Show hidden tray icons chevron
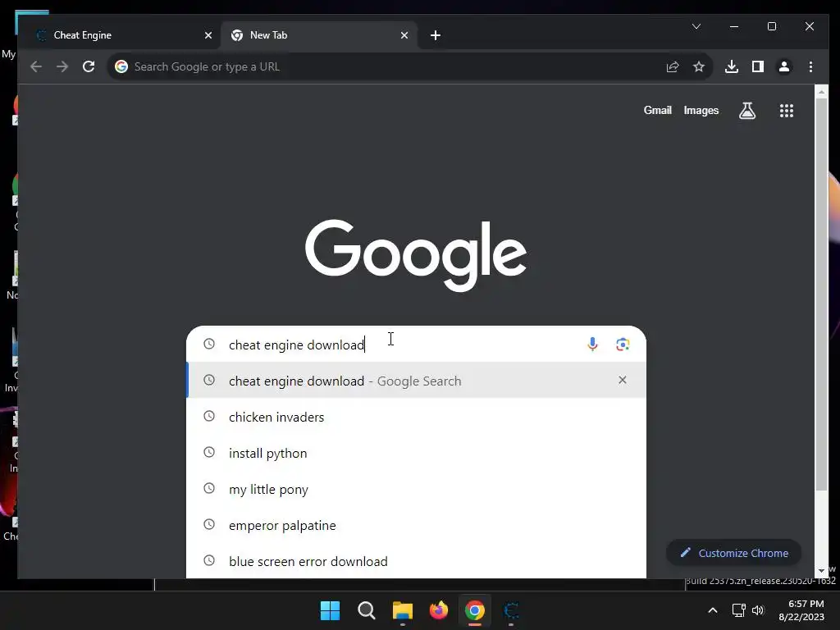840x630 pixels. (713, 610)
